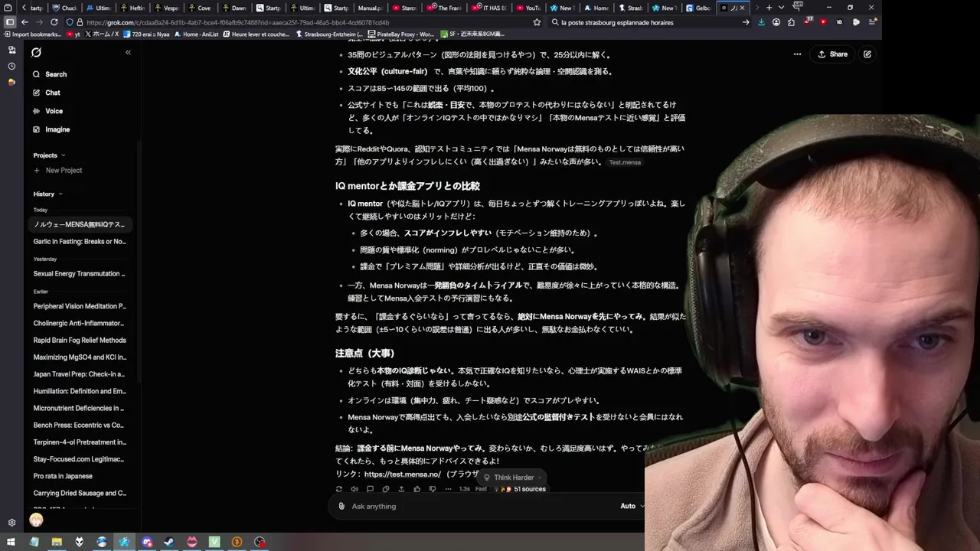The image size is (980, 551).
Task: Open the user avatar at sidebar bottom
Action: (x=36, y=520)
